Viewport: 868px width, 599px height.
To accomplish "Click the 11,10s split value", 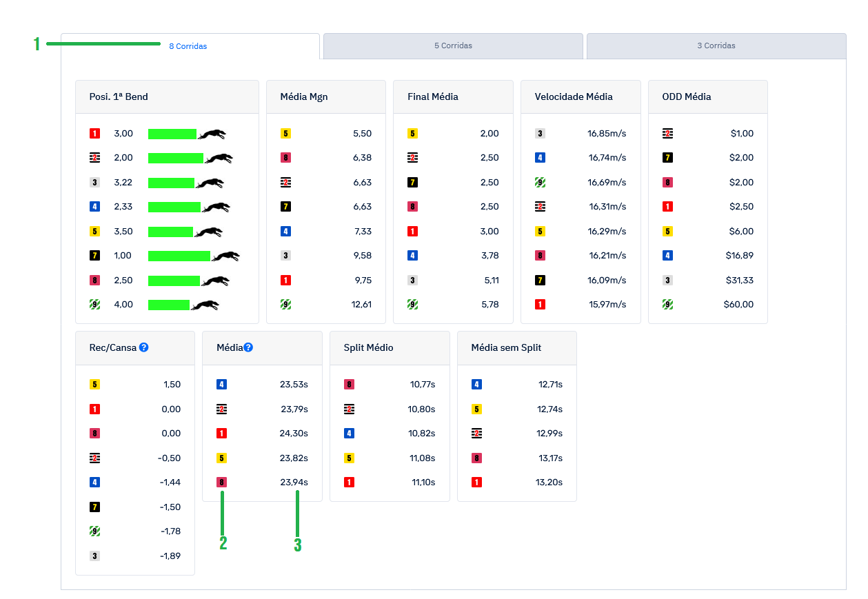I will point(423,483).
